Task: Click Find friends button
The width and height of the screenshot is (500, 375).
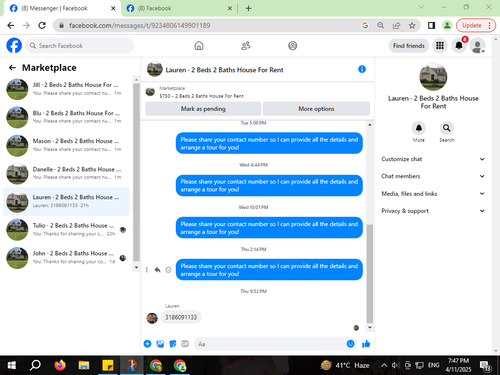Action: click(x=409, y=46)
